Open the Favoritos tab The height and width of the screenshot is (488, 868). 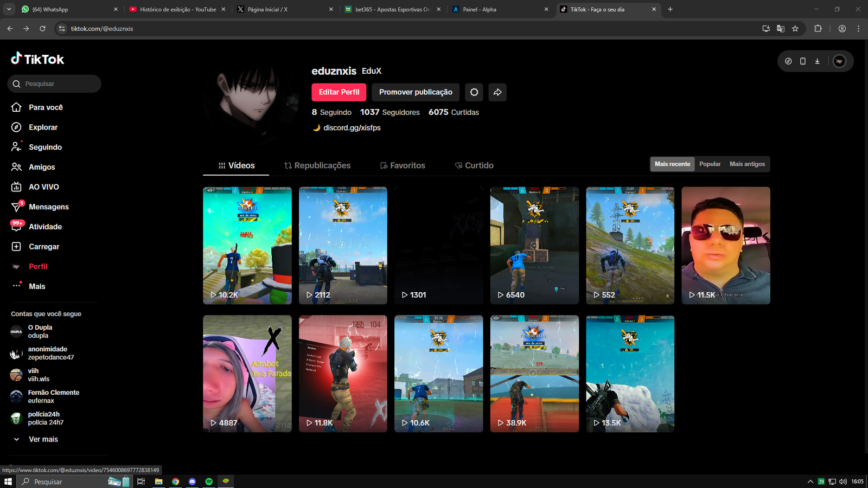(403, 165)
